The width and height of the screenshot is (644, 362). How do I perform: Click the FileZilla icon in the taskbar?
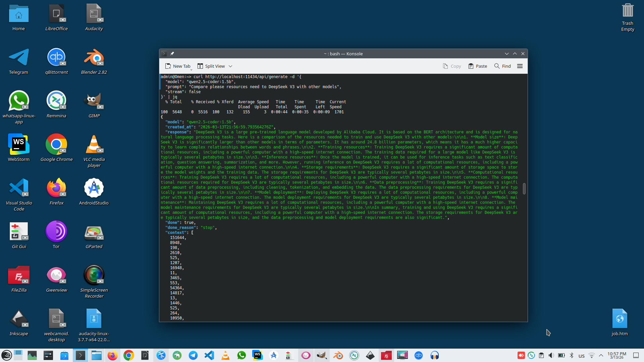(386, 355)
